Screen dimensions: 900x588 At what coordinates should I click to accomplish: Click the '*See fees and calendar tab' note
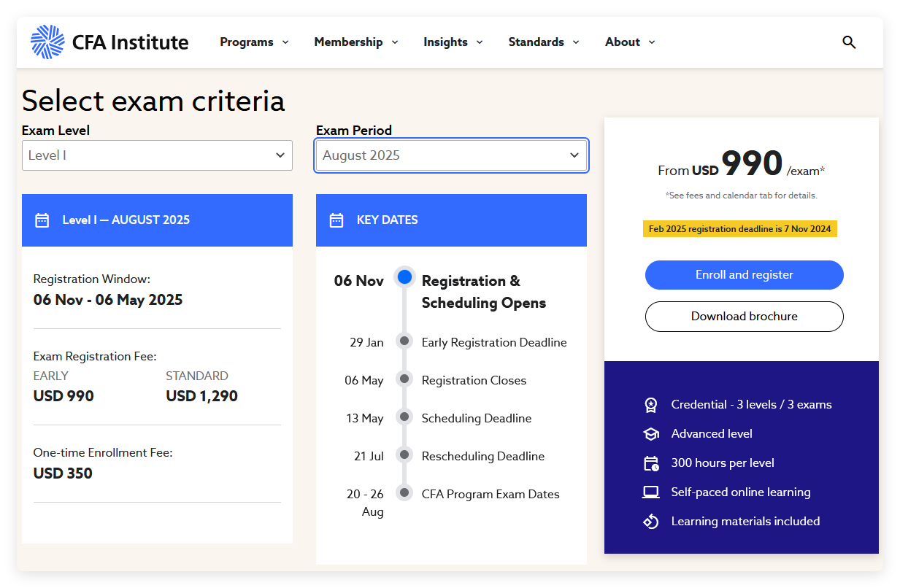click(x=741, y=196)
